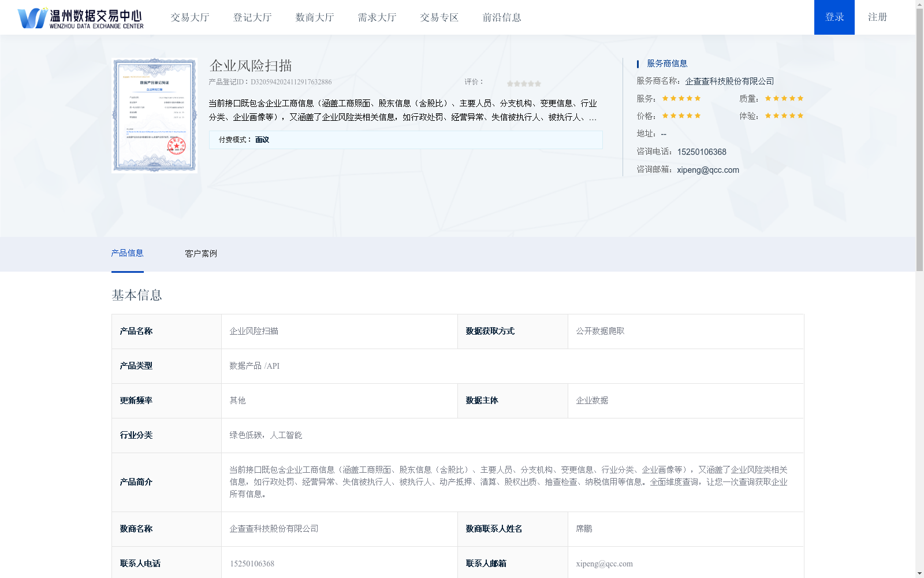Open 前沿信息 in the navigation bar
Viewport: 924px width, 578px height.
(502, 17)
